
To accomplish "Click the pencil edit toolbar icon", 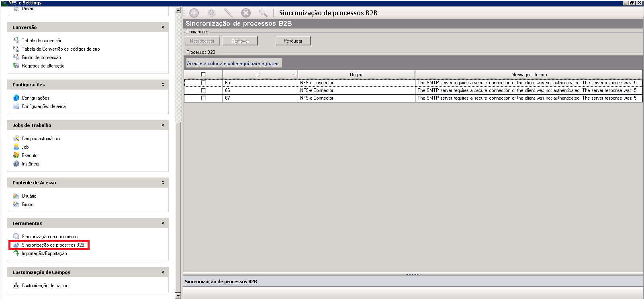I will 229,13.
